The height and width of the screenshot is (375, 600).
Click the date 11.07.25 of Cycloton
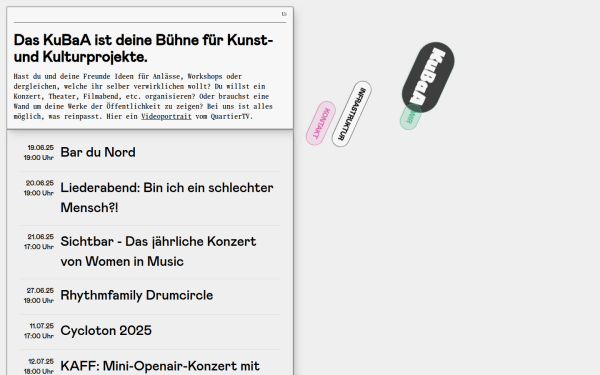click(42, 326)
